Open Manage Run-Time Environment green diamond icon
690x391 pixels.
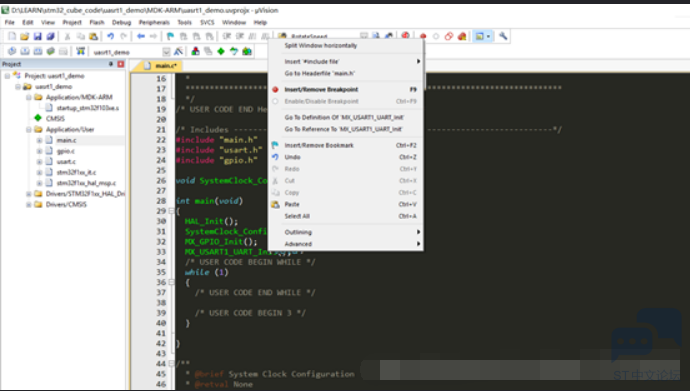(x=221, y=52)
